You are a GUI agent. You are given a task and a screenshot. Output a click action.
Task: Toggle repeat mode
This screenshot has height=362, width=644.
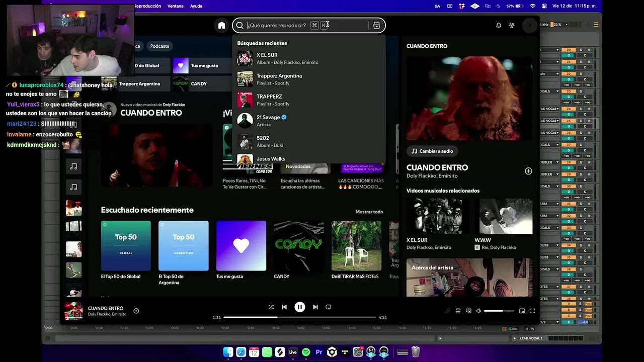[329, 307]
